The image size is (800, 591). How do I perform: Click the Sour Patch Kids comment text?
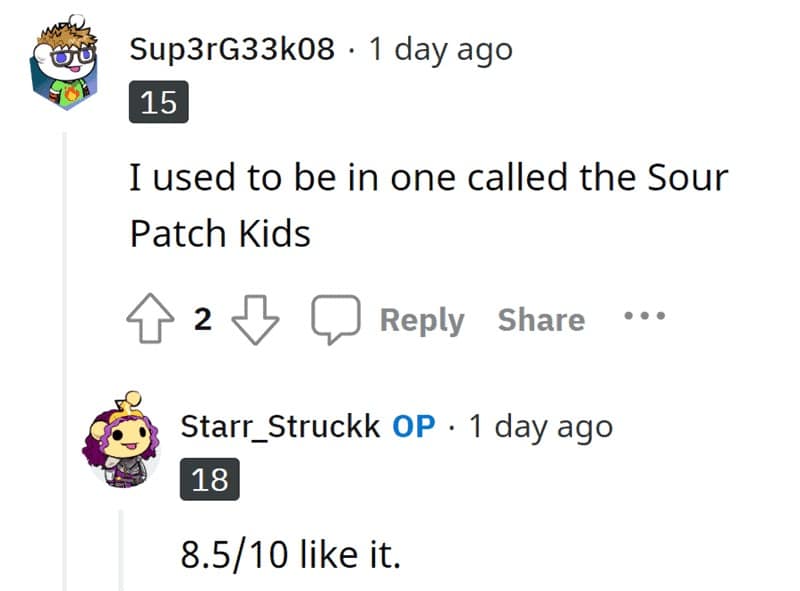click(428, 205)
